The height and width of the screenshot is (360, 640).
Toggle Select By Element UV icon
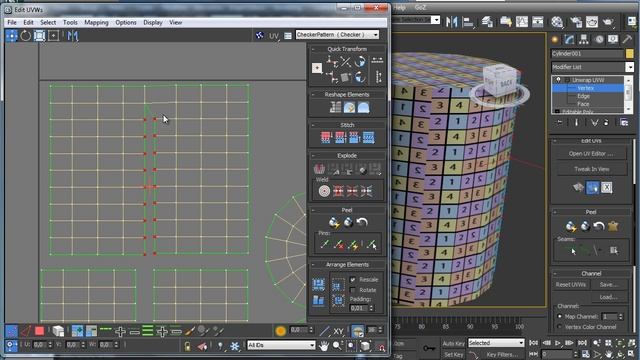click(58, 331)
